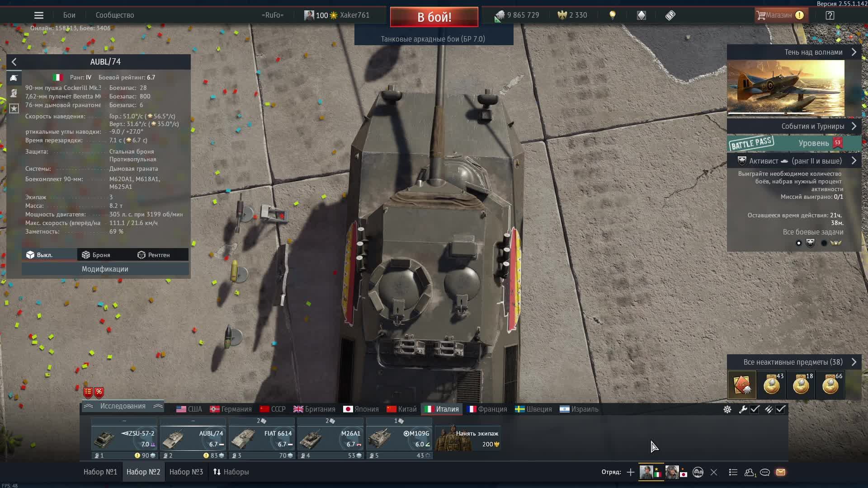Switch to the СССР nation tab
The image size is (868, 488).
(273, 409)
